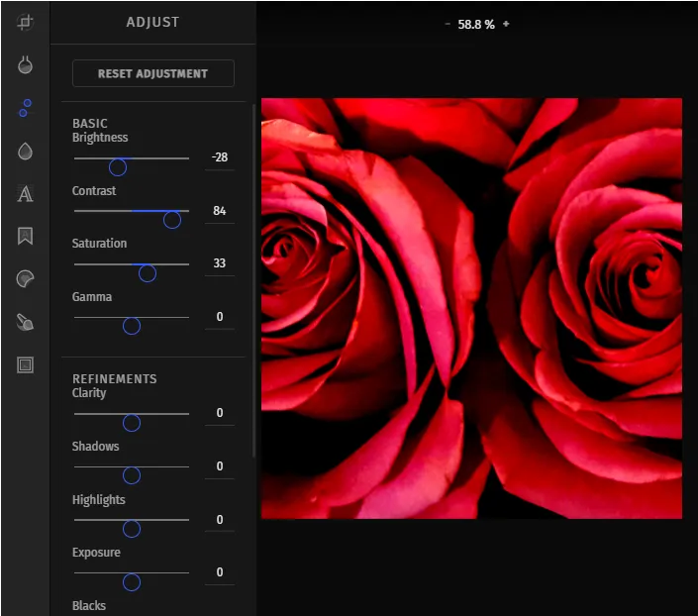The image size is (698, 616).
Task: Click the Brightness slider handle
Action: point(118,167)
